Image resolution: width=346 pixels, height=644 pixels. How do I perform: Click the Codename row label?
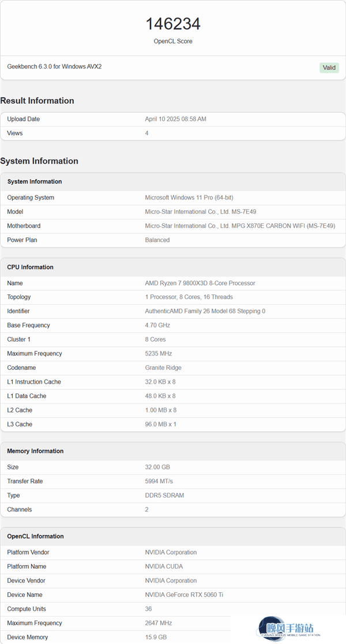21,368
